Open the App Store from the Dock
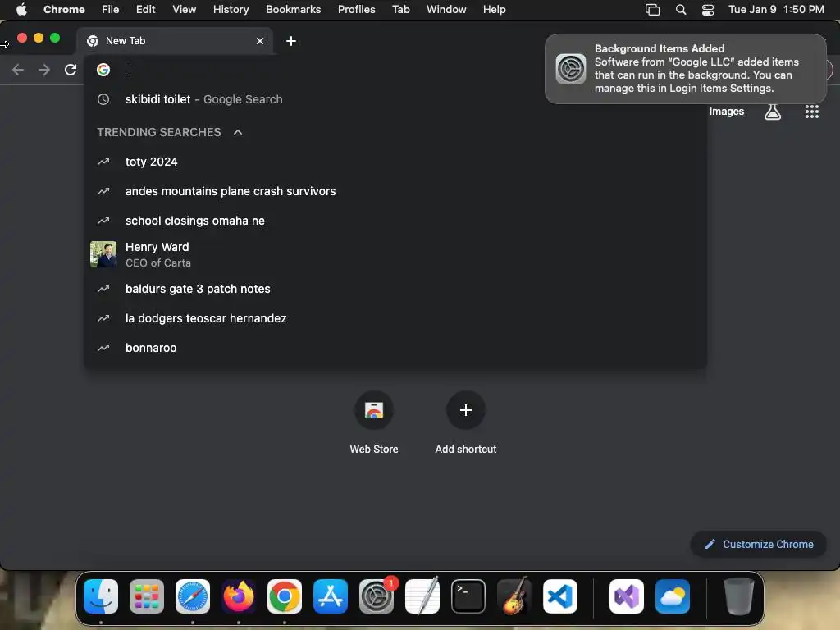Image resolution: width=840 pixels, height=630 pixels. pos(331,596)
